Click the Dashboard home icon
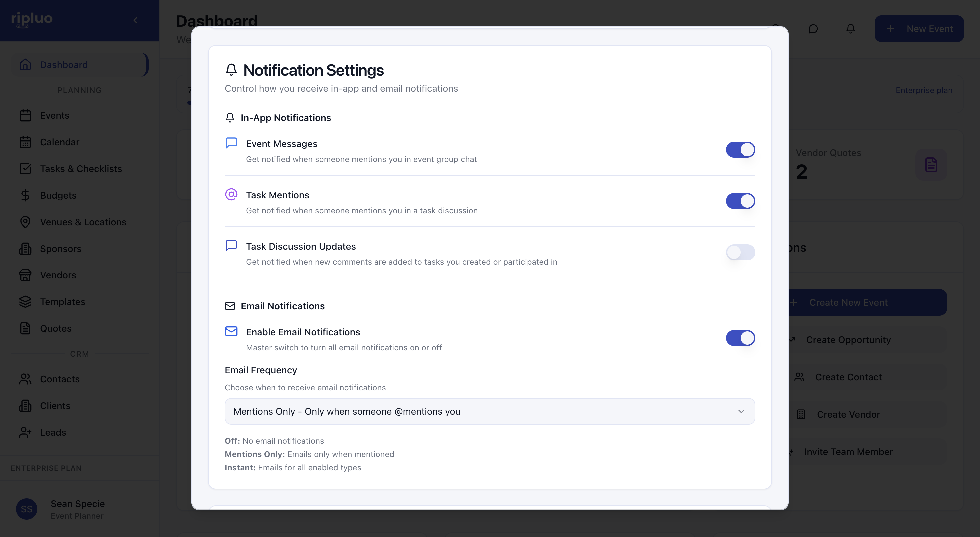 (x=25, y=65)
